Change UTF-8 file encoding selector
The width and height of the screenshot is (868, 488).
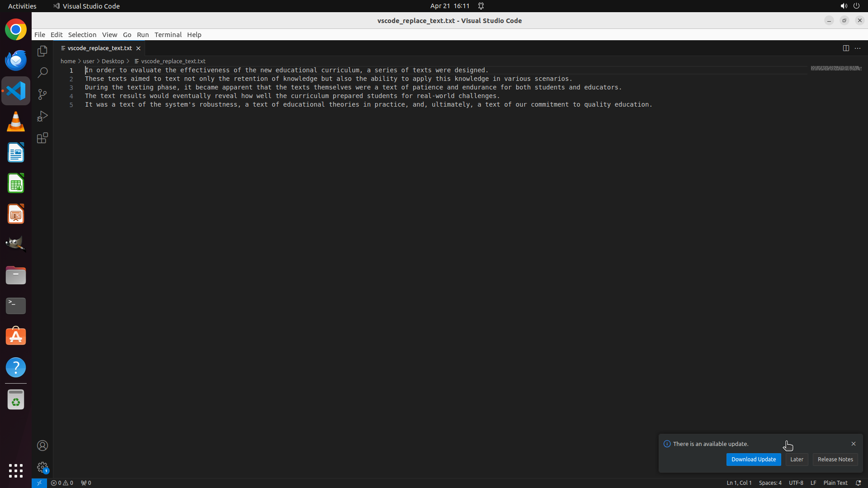coord(796,483)
